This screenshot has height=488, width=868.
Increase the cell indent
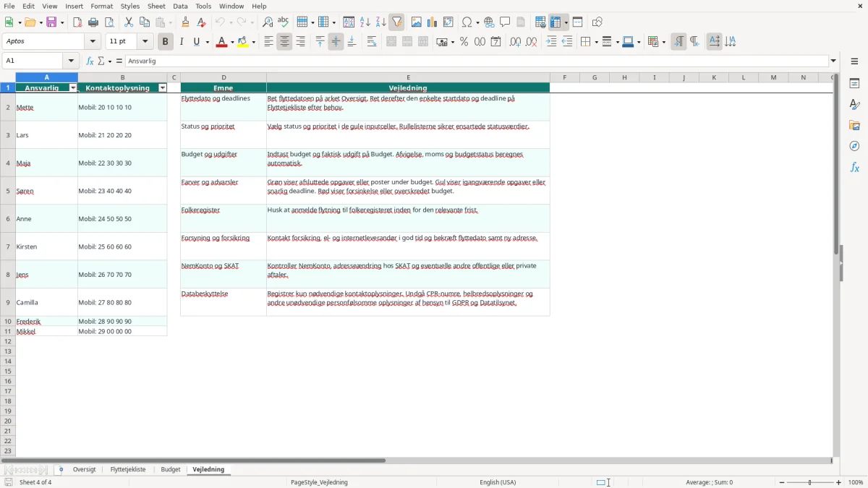552,42
